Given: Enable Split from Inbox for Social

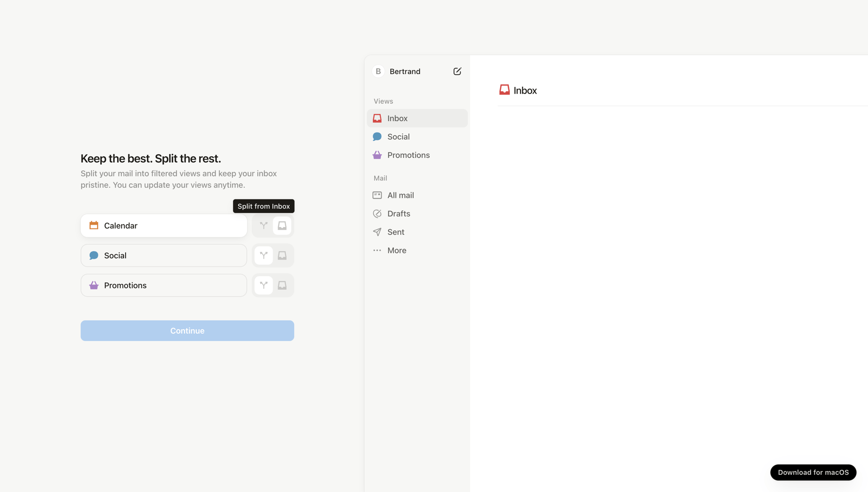Looking at the screenshot, I should [x=264, y=255].
